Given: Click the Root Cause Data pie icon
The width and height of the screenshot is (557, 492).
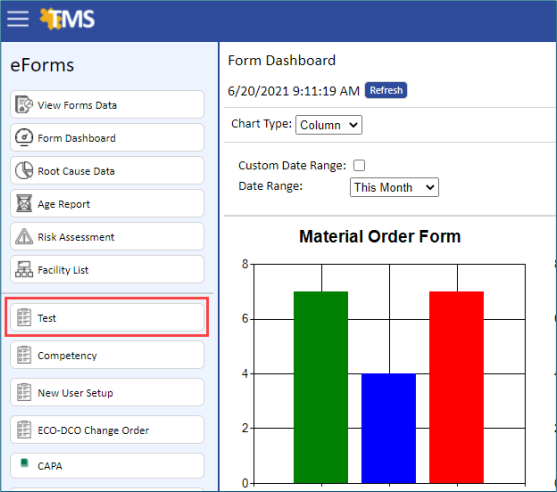Looking at the screenshot, I should point(24,171).
